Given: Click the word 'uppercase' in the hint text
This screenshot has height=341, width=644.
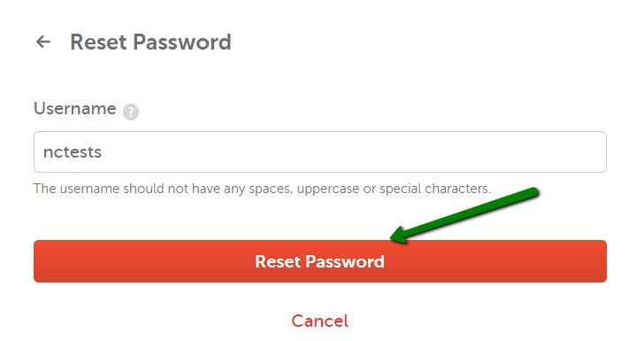Looking at the screenshot, I should pyautogui.click(x=327, y=189).
